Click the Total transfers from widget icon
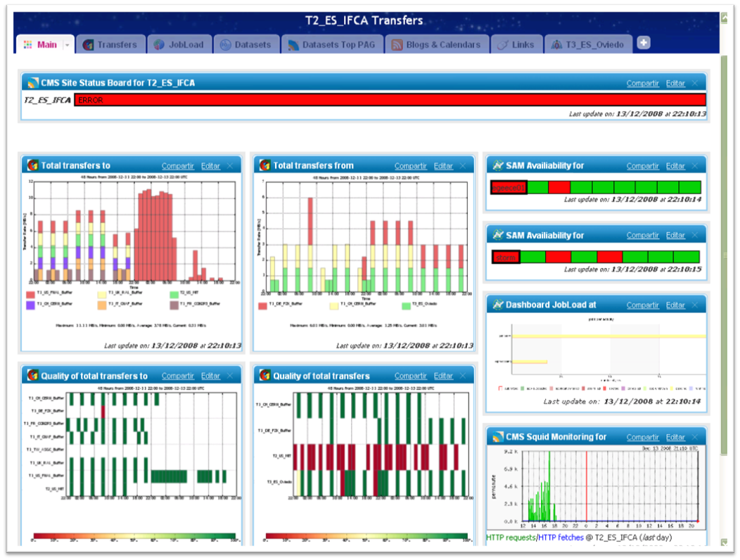Screen dimensions: 740x560 pos(265,165)
